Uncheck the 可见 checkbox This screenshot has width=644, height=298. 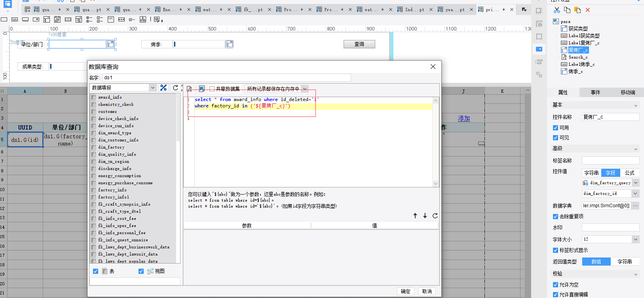coord(555,138)
